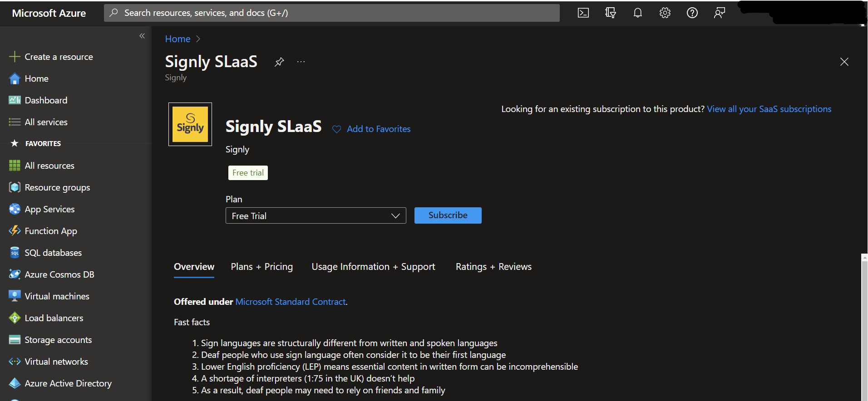Viewport: 868px width, 401px height.
Task: Click Azure Cosmos DB label in sidebar
Action: tap(59, 274)
